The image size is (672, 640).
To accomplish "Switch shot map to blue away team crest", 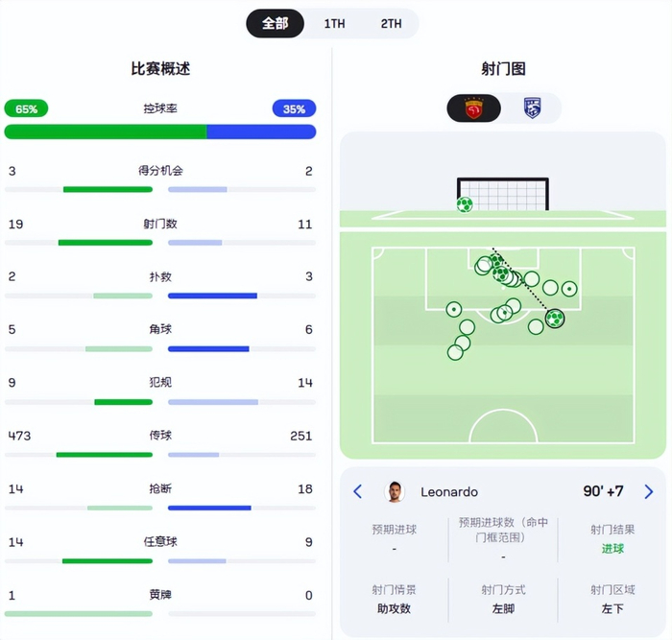I will (531, 107).
